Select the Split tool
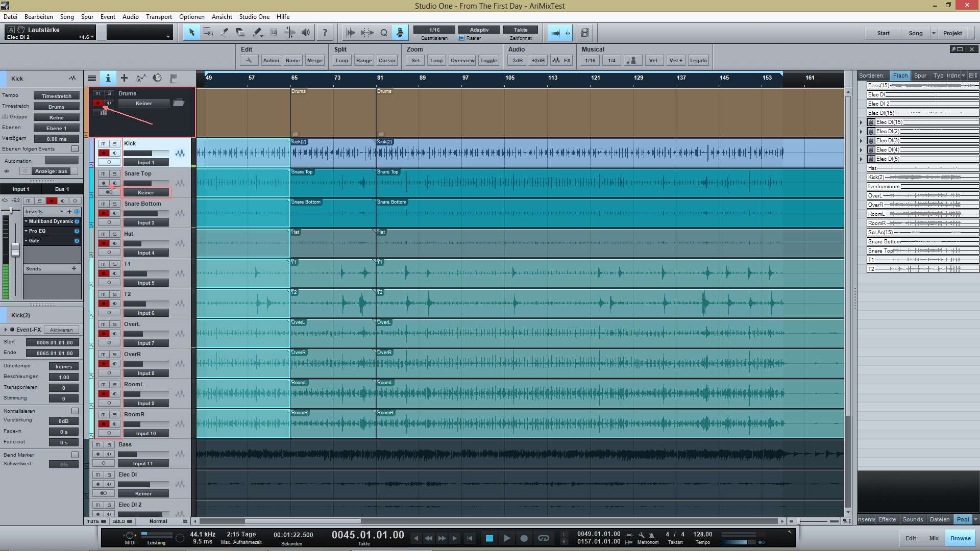Viewport: 980px width, 551px height. (x=224, y=33)
